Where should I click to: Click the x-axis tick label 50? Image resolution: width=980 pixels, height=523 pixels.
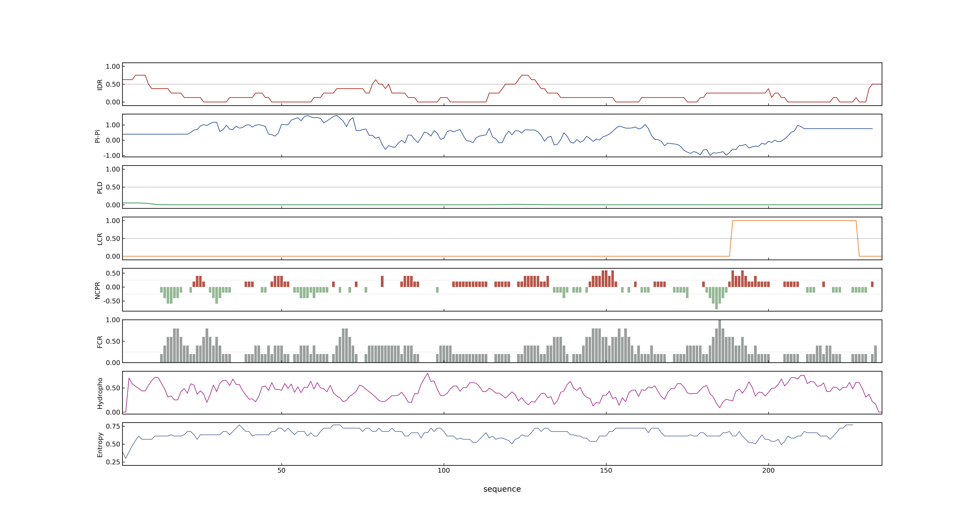281,470
